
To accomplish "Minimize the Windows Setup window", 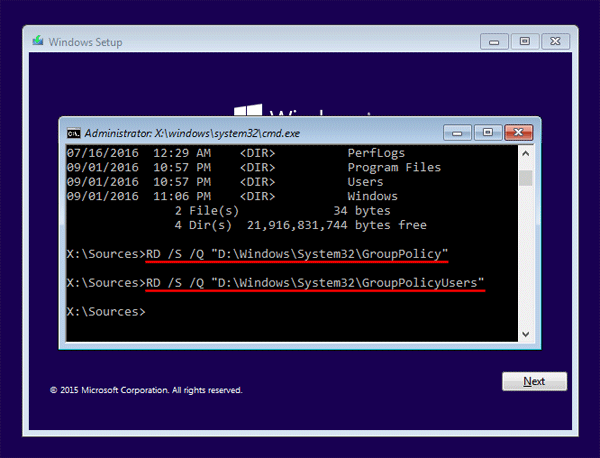I will click(x=494, y=41).
